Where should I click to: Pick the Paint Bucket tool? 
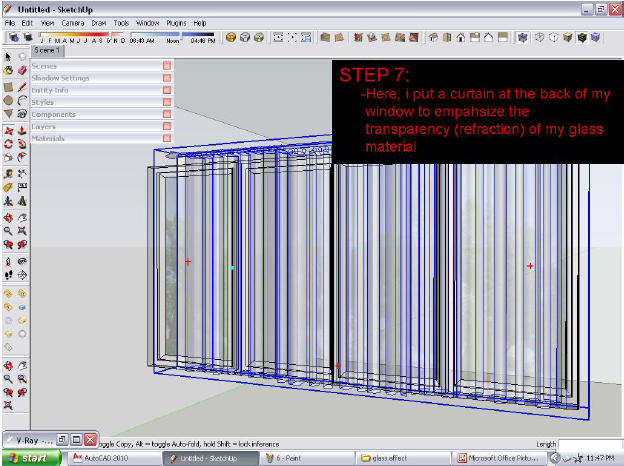8,71
